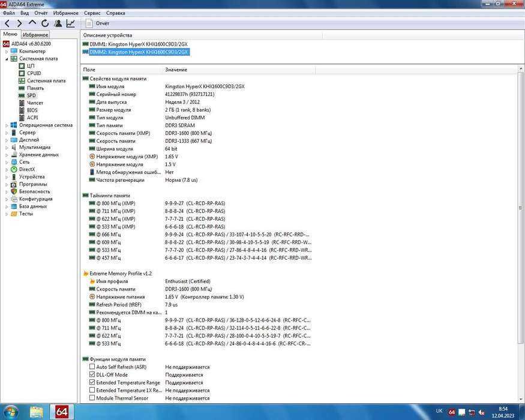
Task: Toggle Extended Temperature 1X Refresh checkbox
Action: pos(92,390)
